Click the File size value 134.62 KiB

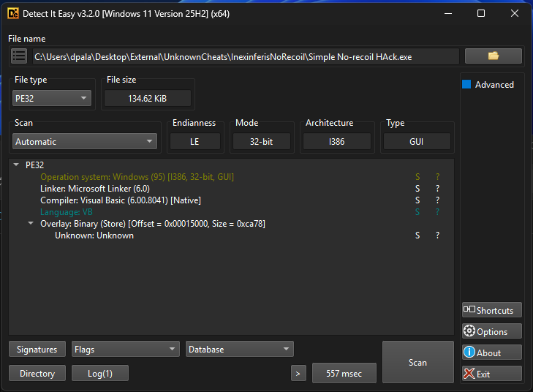click(148, 99)
